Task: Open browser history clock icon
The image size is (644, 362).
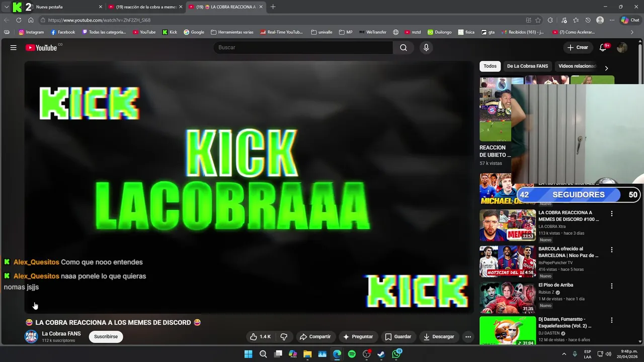Action: click(x=588, y=20)
